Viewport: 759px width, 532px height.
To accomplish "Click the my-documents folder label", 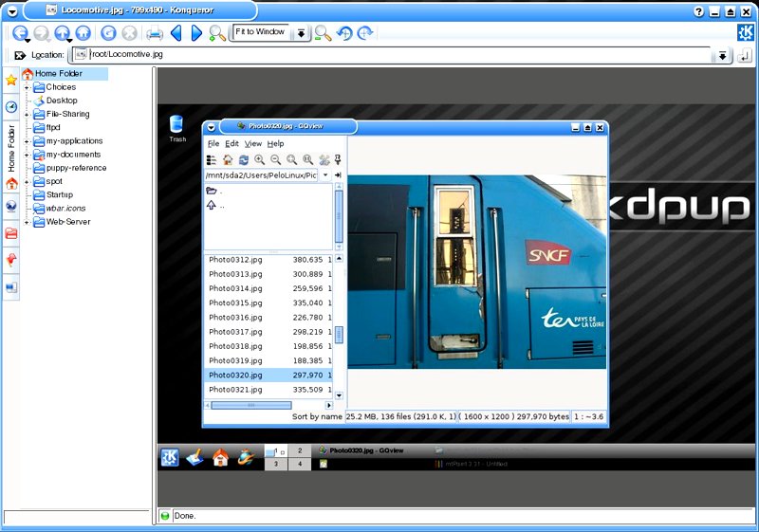I will pos(74,155).
